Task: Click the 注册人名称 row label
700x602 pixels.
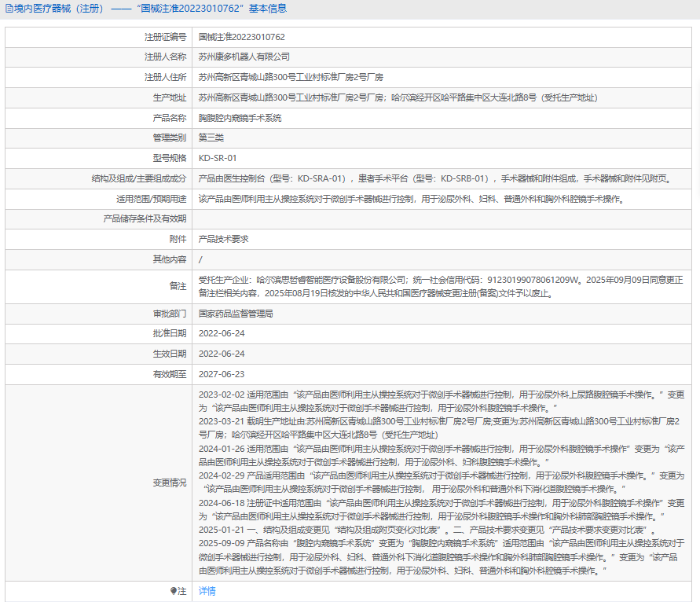Action: [x=165, y=57]
